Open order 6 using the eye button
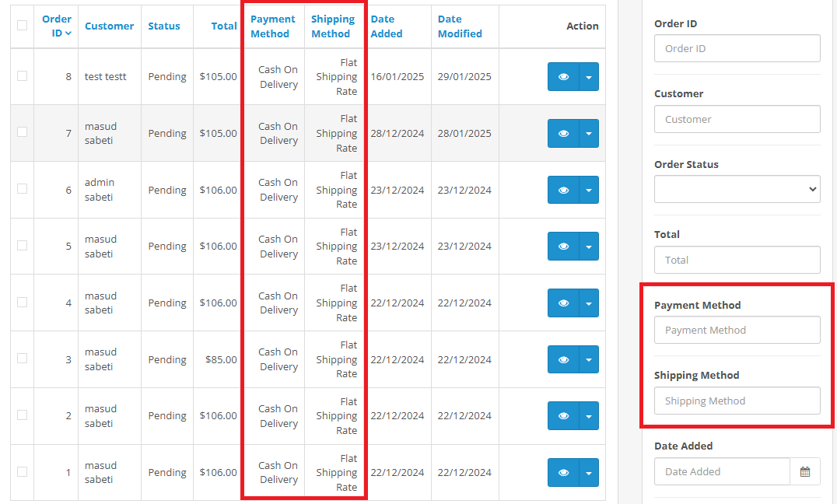Viewport: 837px width, 504px height. click(563, 190)
